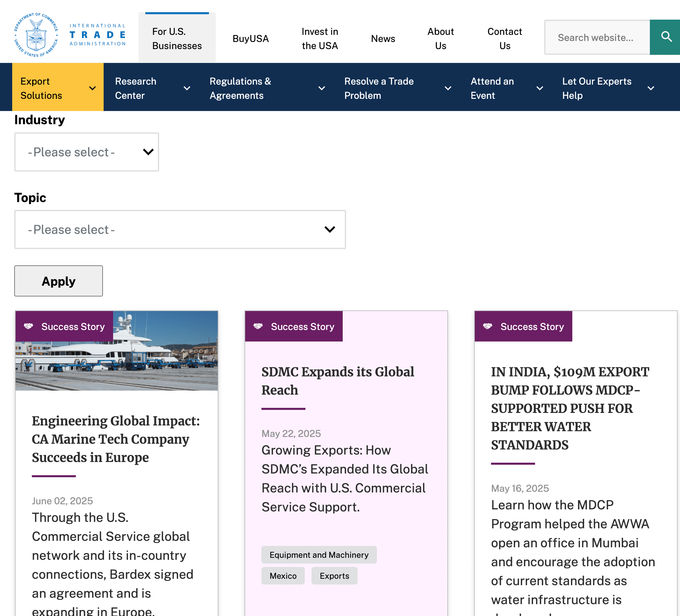Image resolution: width=680 pixels, height=616 pixels.
Task: Expand the Export Solutions menu chevron
Action: 92,88
